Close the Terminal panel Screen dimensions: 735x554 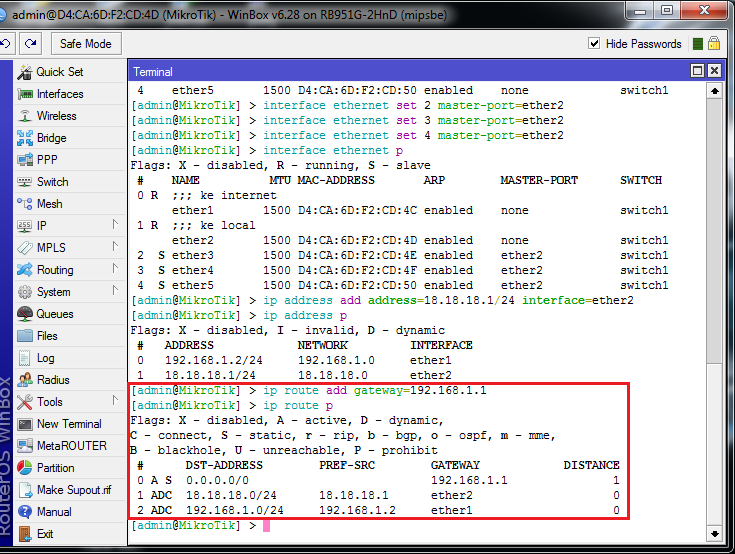point(714,71)
